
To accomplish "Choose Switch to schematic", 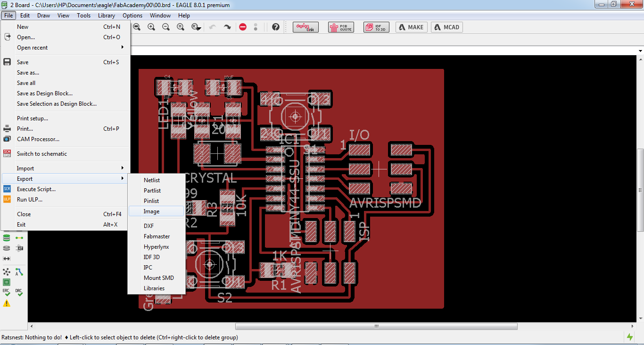I will pyautogui.click(x=66, y=154).
